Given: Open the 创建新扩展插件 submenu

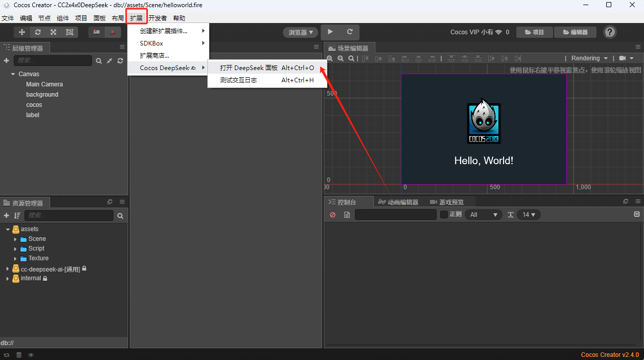Looking at the screenshot, I should pyautogui.click(x=169, y=31).
